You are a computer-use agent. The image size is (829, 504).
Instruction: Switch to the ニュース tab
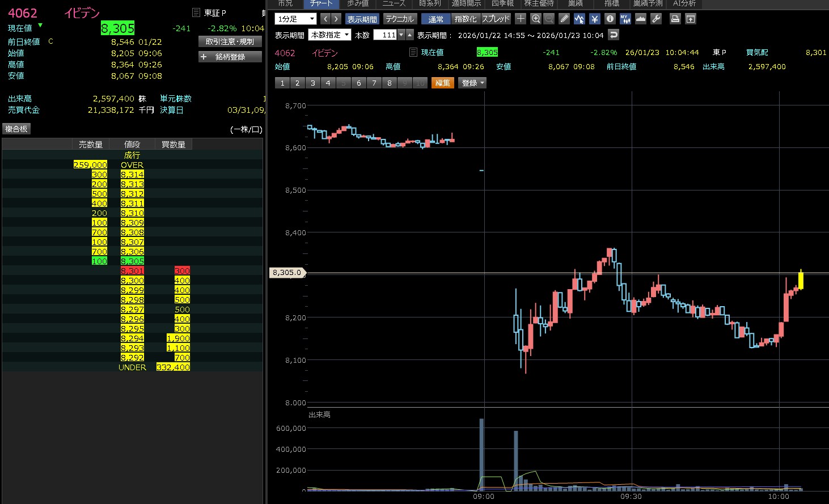[394, 3]
